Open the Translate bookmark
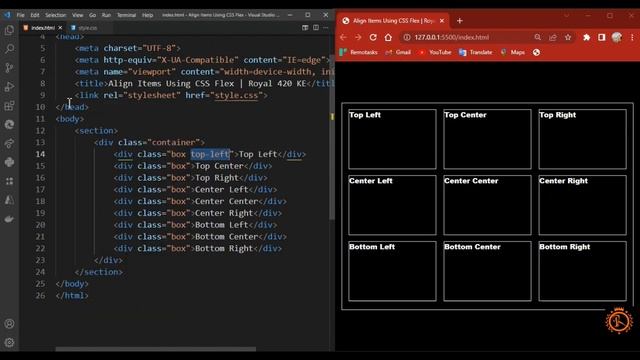Image resolution: width=640 pixels, height=360 pixels. tap(476, 52)
